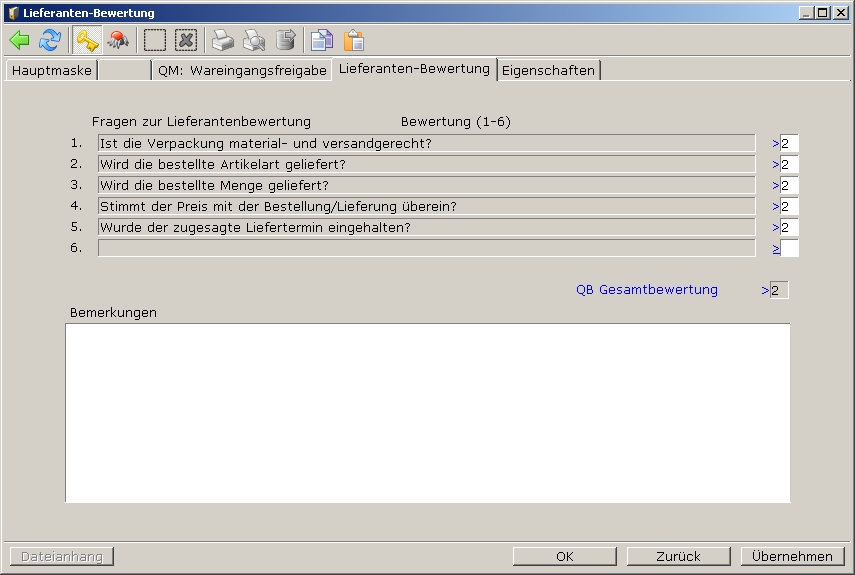Open print preview with magnifier icon
Viewport: 855px width, 575px height.
(254, 40)
